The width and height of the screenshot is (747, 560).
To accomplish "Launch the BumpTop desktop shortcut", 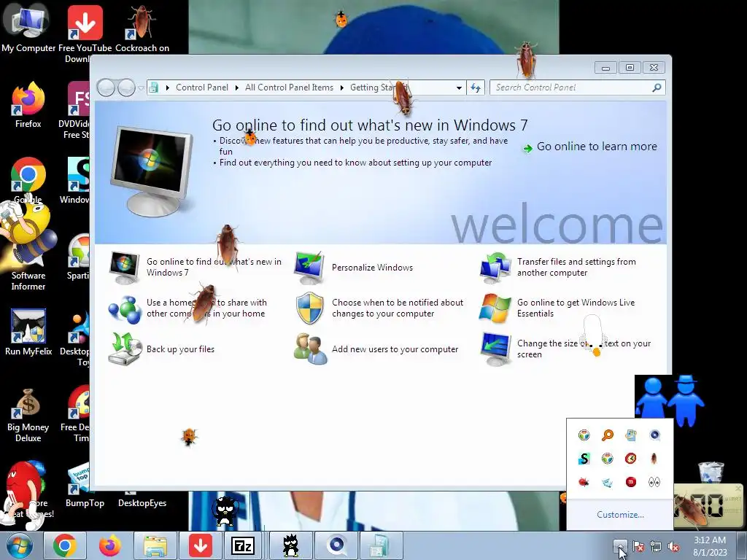I will tap(85, 485).
